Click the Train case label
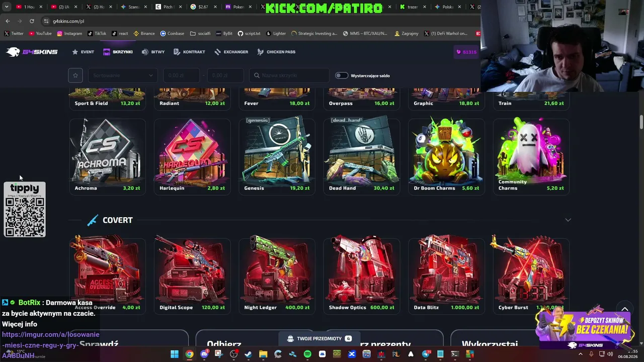 (505, 103)
